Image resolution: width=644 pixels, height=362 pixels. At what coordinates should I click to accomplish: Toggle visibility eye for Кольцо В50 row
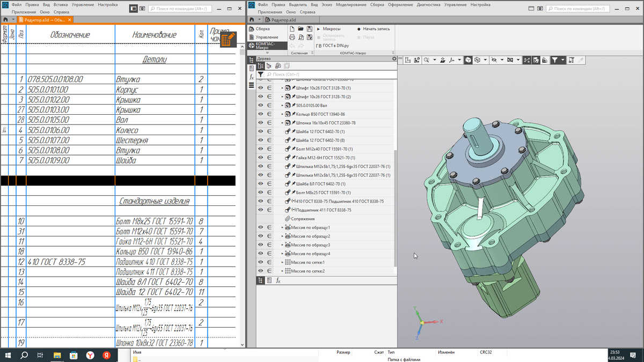click(x=261, y=114)
